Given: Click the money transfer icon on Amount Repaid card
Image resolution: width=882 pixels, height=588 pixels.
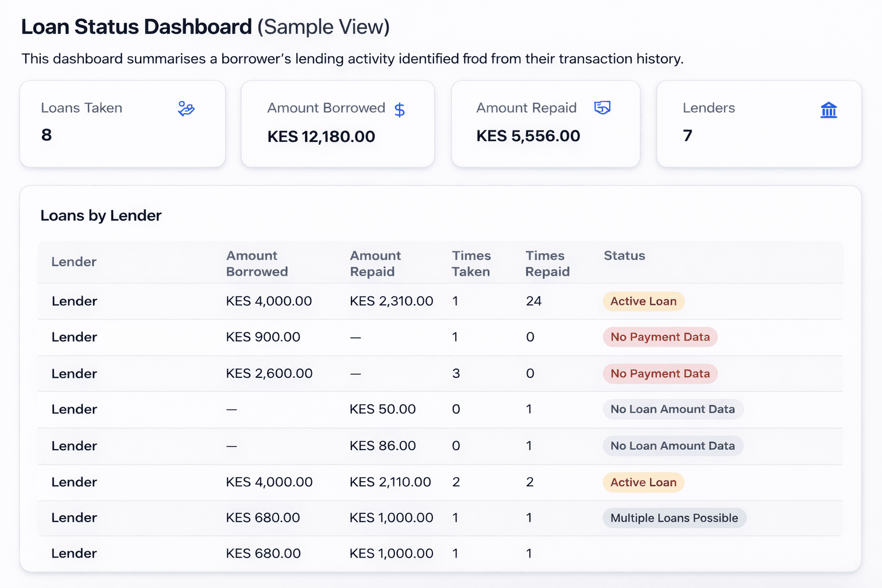Looking at the screenshot, I should point(602,107).
